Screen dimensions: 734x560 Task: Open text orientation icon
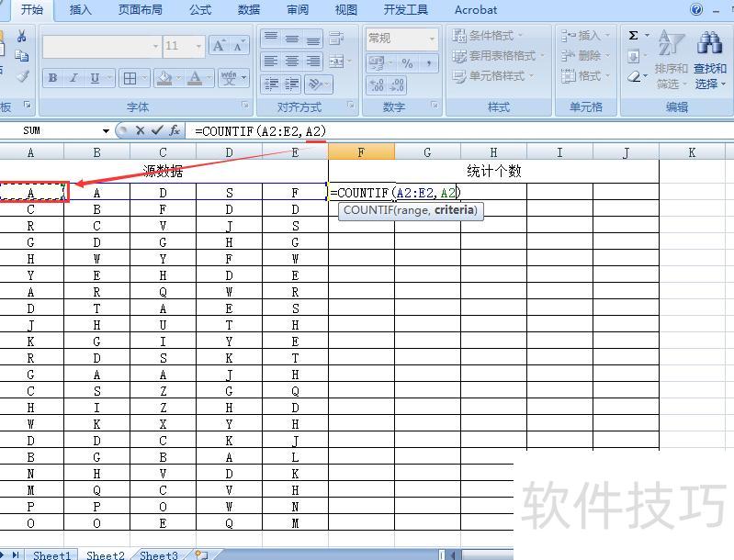click(315, 84)
